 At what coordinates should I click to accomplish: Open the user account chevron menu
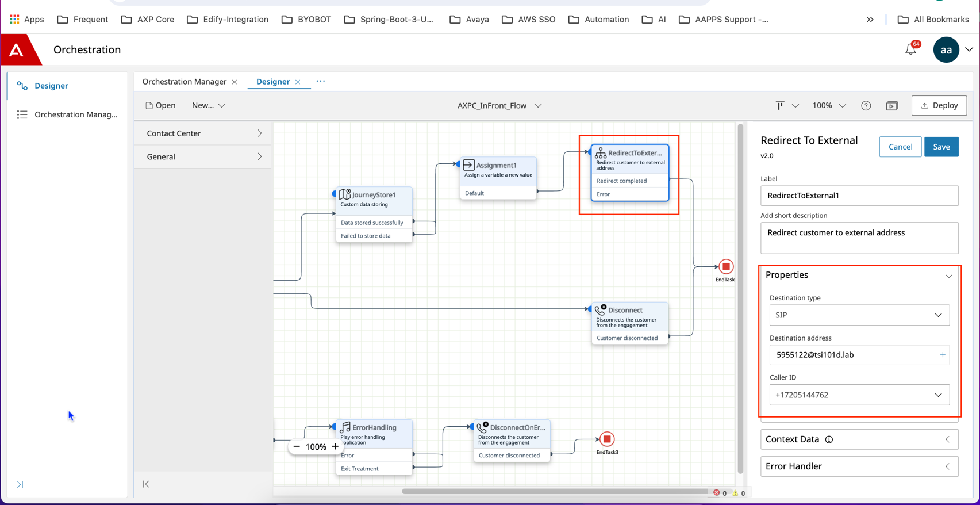pyautogui.click(x=969, y=50)
